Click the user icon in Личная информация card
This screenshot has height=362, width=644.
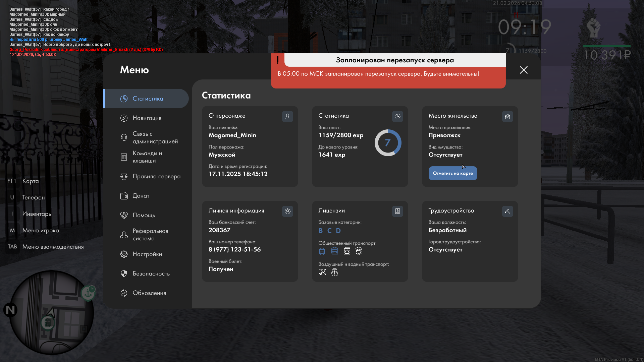[287, 211]
